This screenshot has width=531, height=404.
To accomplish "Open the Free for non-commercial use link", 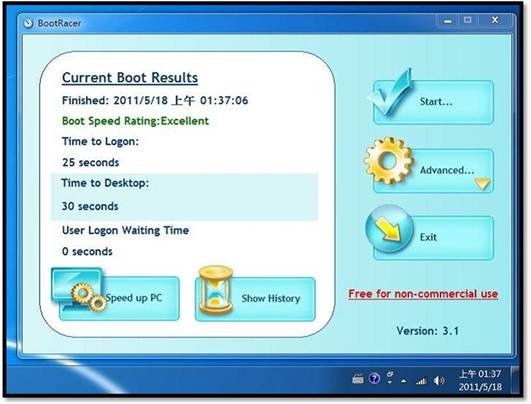I will (423, 294).
